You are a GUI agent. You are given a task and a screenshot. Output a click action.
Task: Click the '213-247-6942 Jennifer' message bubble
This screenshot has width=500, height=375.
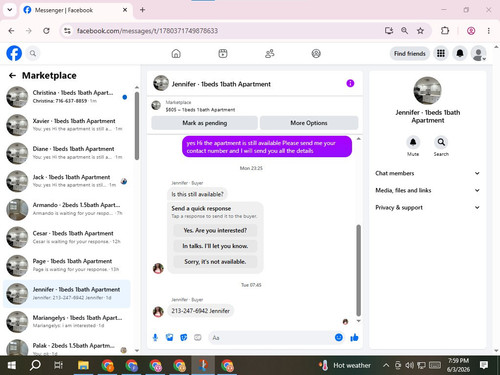(200, 311)
